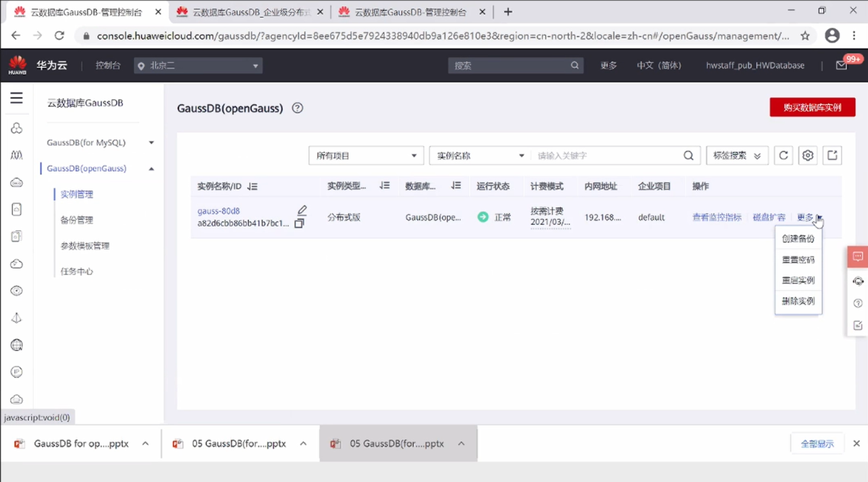
Task: Click 全部显示 in the downloads bar
Action: [x=817, y=444]
